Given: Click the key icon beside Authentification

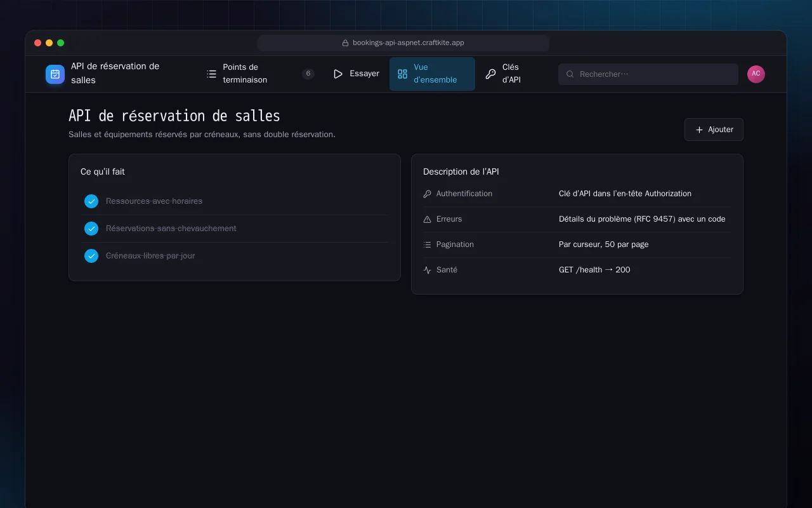Looking at the screenshot, I should tap(428, 194).
